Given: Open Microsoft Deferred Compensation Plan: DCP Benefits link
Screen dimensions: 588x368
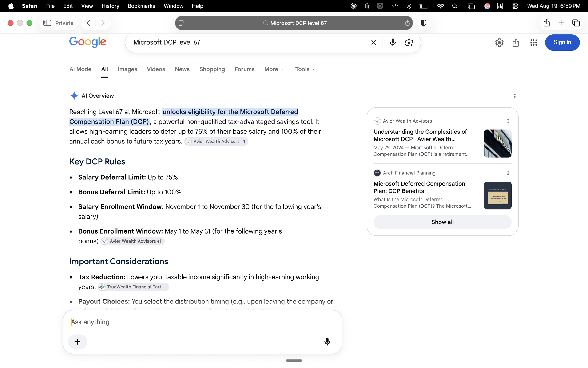Looking at the screenshot, I should pyautogui.click(x=419, y=187).
